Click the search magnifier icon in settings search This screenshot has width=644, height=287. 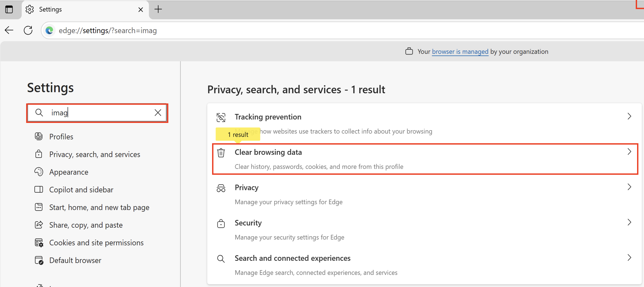tap(39, 113)
